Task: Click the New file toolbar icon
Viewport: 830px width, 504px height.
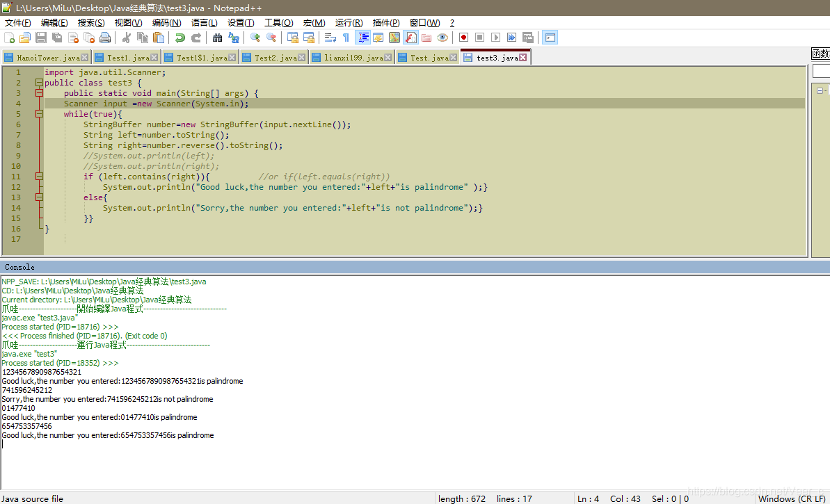Action: 10,38
